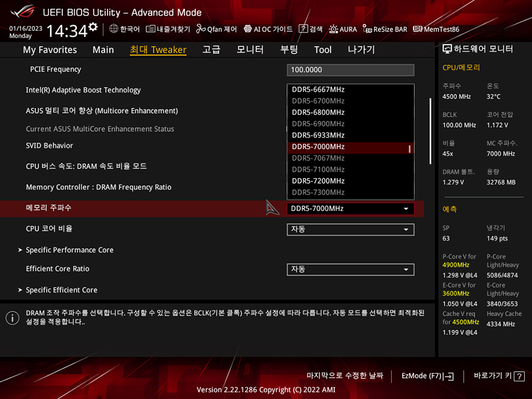Click EzMode (F7) button

click(x=427, y=376)
